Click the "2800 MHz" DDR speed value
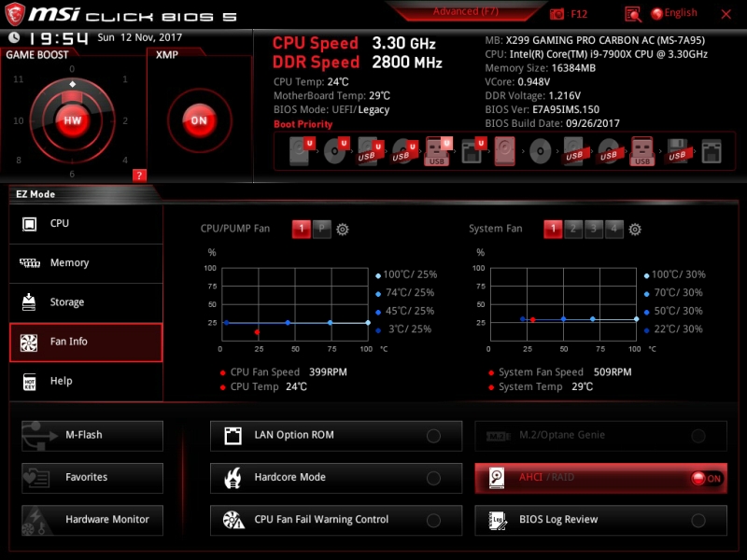Viewport: 747px width, 560px height. (x=407, y=63)
